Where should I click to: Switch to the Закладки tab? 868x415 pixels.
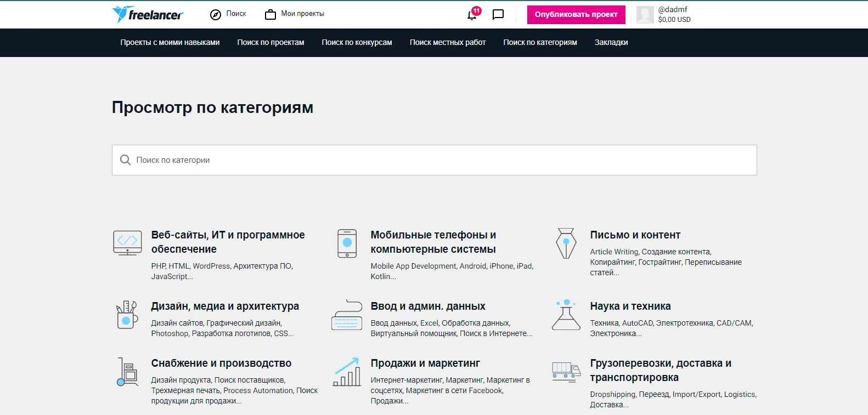(611, 42)
